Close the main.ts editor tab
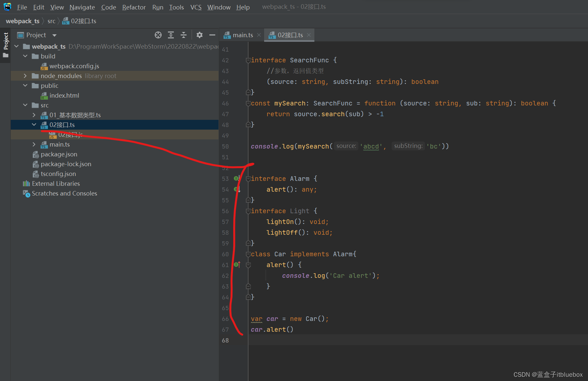Viewport: 588px width, 381px height. point(259,35)
